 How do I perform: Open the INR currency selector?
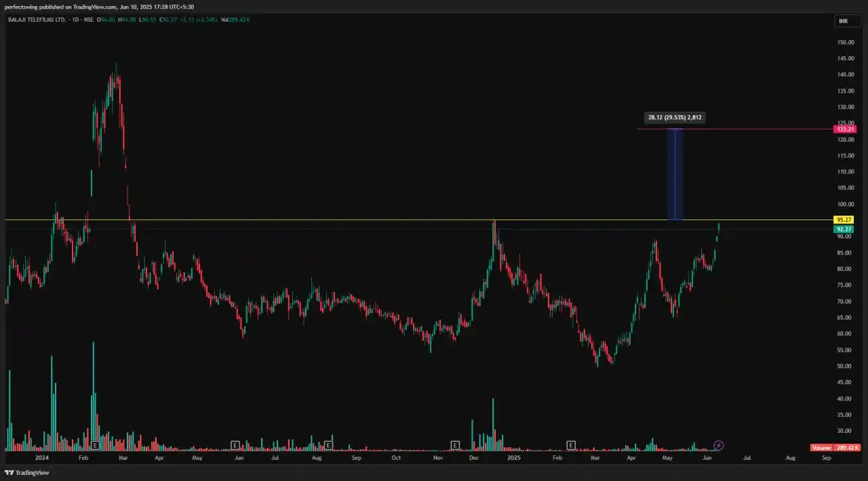pyautogui.click(x=847, y=21)
